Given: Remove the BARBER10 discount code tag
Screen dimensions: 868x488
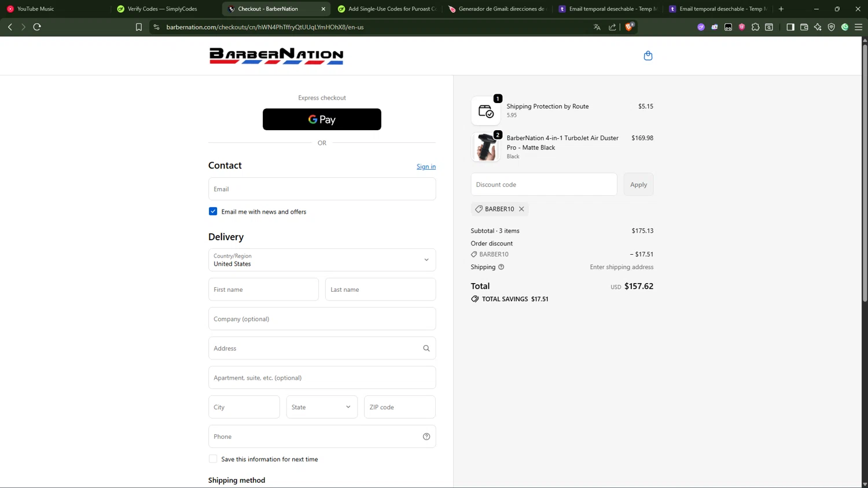Looking at the screenshot, I should [521, 209].
